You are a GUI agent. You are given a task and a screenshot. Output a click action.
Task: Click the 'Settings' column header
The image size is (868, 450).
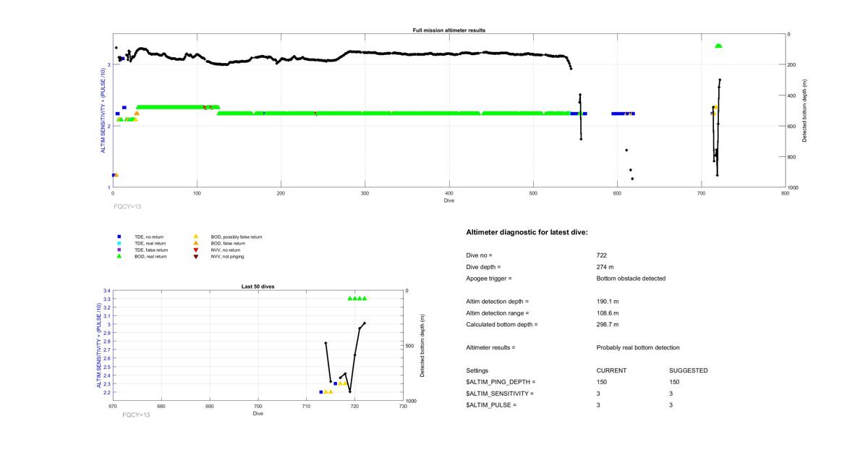pos(477,370)
